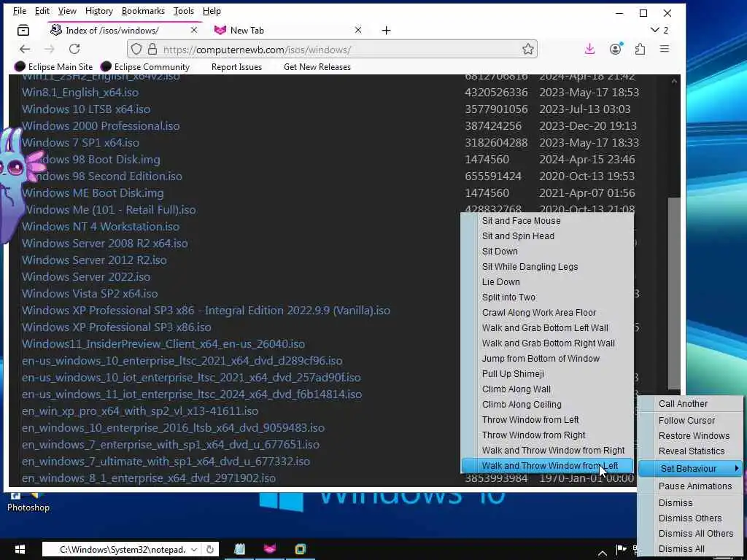Go back with the browser back arrow
This screenshot has width=747, height=560.
click(25, 49)
